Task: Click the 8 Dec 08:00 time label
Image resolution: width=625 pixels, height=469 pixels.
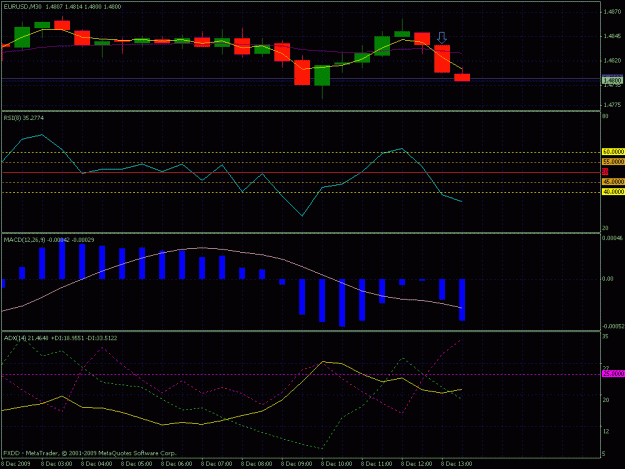Action: click(256, 464)
